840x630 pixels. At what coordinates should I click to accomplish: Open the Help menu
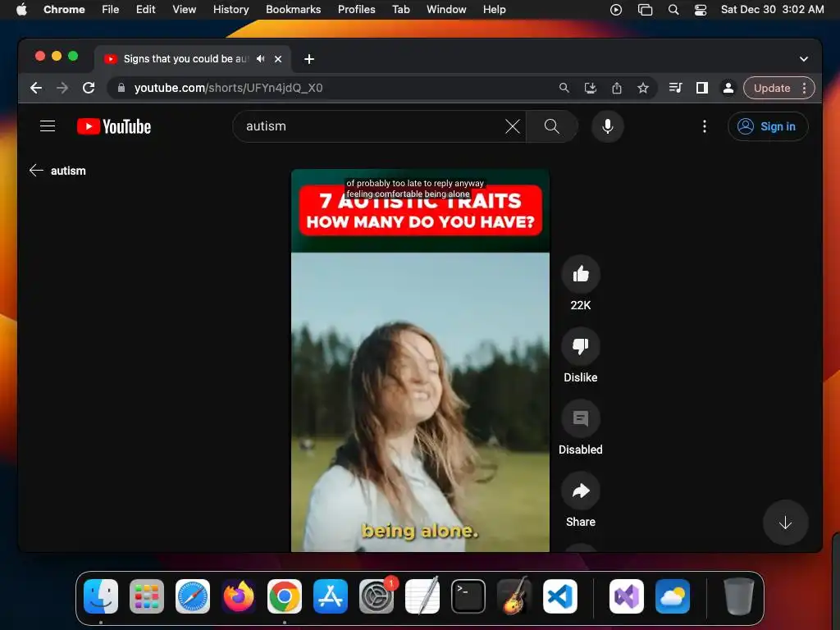[494, 10]
